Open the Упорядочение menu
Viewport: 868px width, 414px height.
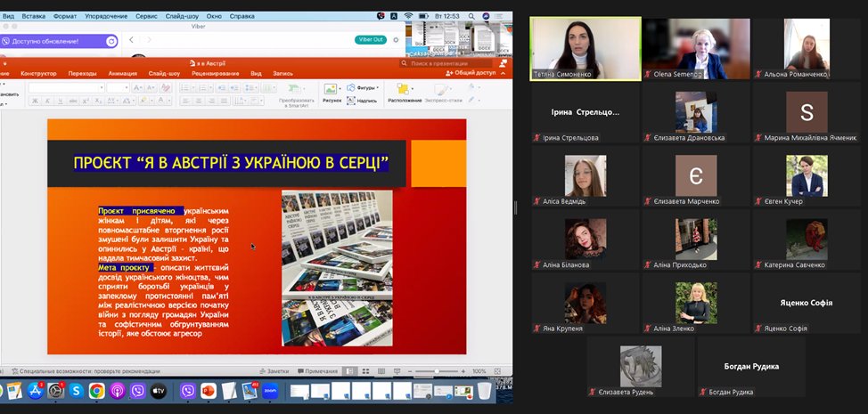tap(106, 16)
